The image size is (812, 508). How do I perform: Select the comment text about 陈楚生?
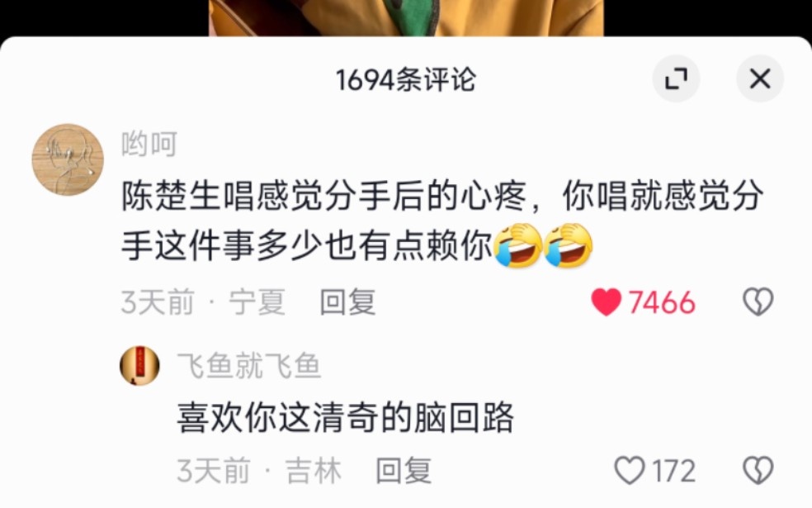click(441, 221)
